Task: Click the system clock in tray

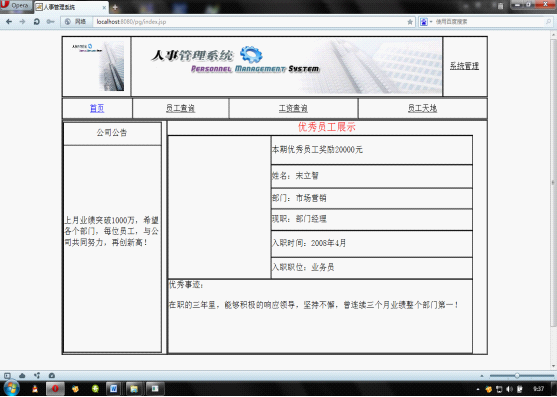Action: [x=539, y=389]
